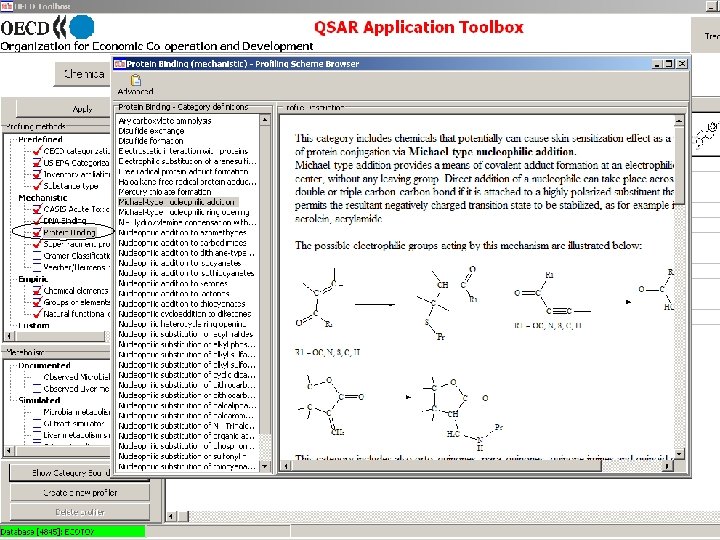Enable GI tract simulator checkbox
Viewport: 720px width, 540px height.
pos(37,423)
